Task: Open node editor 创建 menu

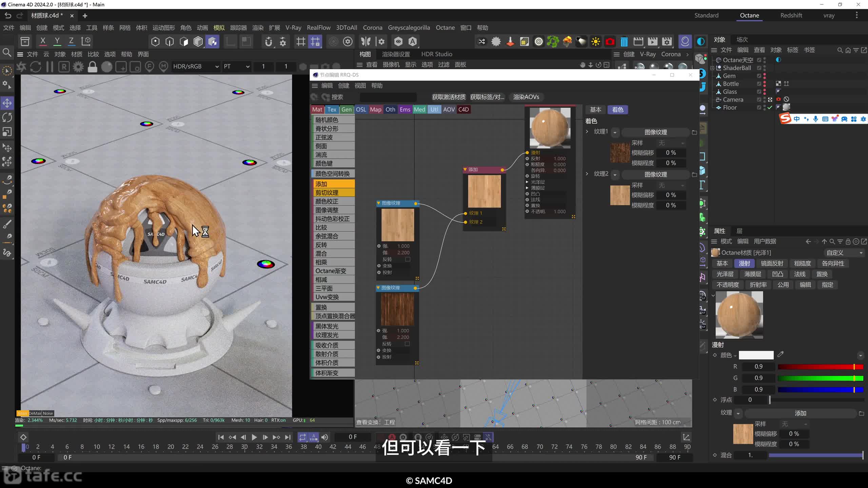Action: (343, 86)
